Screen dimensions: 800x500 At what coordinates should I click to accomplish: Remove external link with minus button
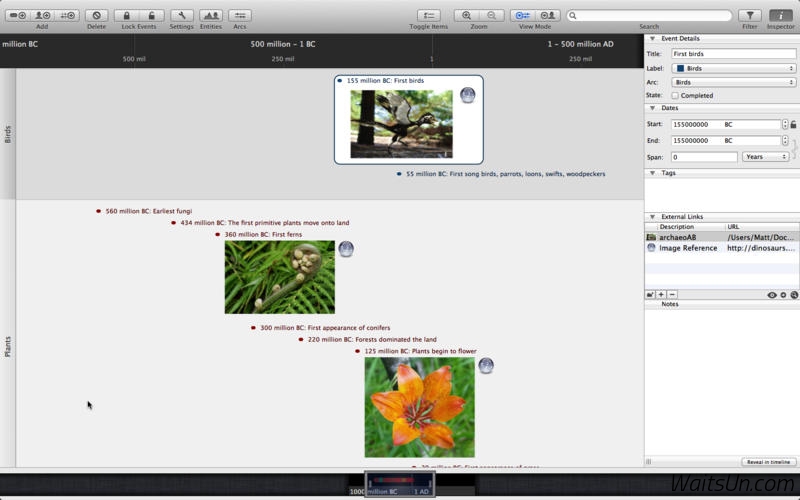[672, 295]
